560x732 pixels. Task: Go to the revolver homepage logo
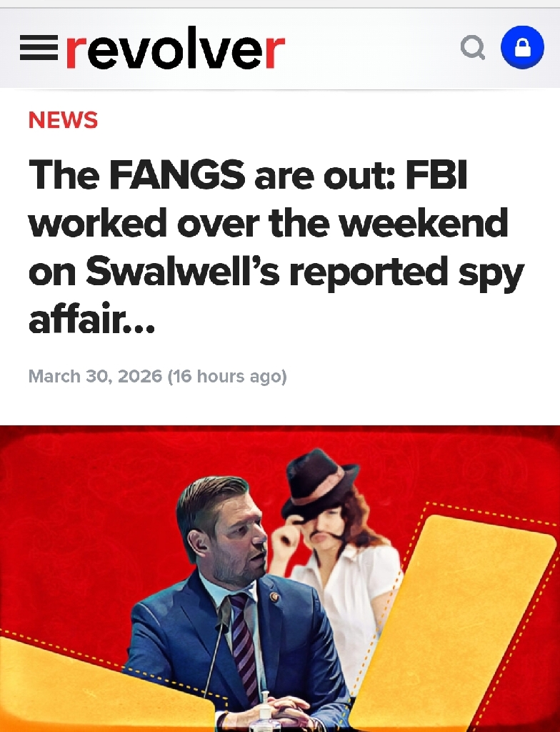tap(175, 48)
